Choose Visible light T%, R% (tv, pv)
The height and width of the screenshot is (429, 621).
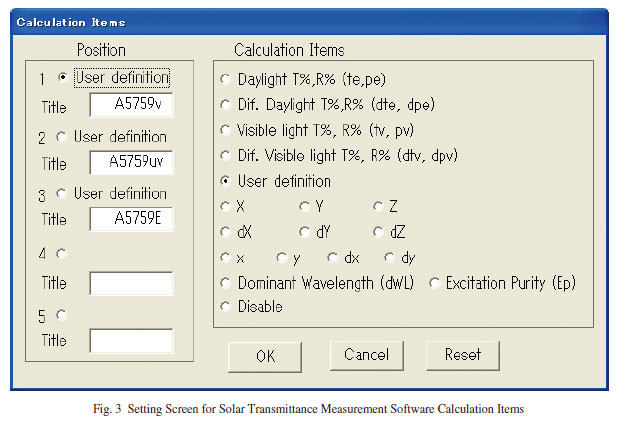tap(225, 130)
